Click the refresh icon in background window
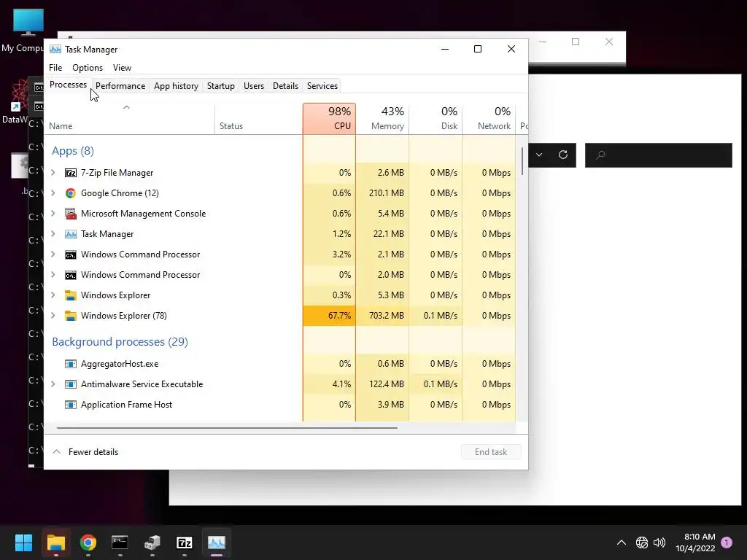 tap(563, 155)
